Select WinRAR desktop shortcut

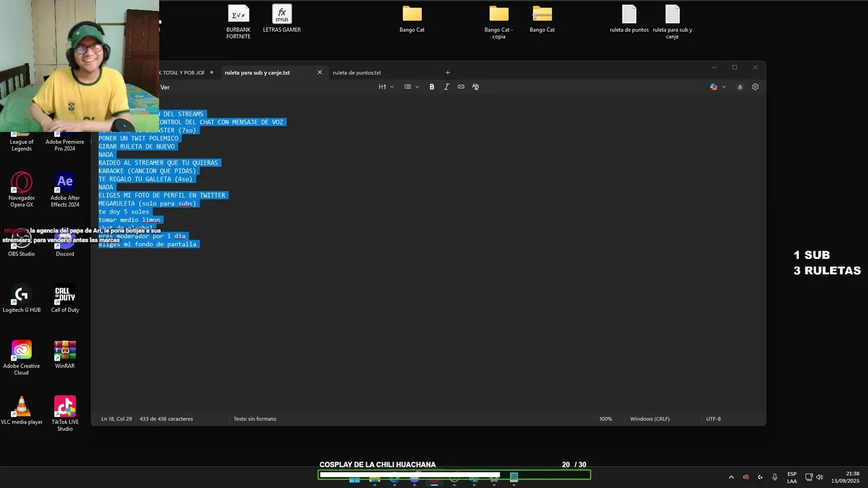point(65,354)
